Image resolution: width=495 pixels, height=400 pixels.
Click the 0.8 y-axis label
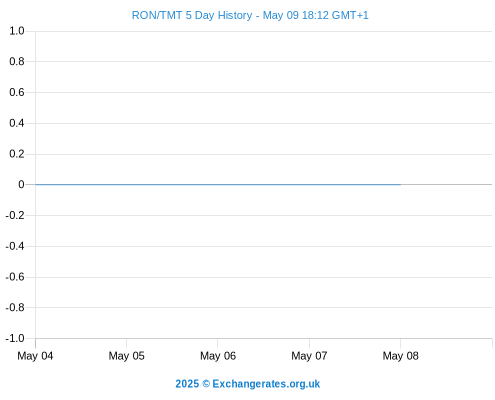point(17,61)
